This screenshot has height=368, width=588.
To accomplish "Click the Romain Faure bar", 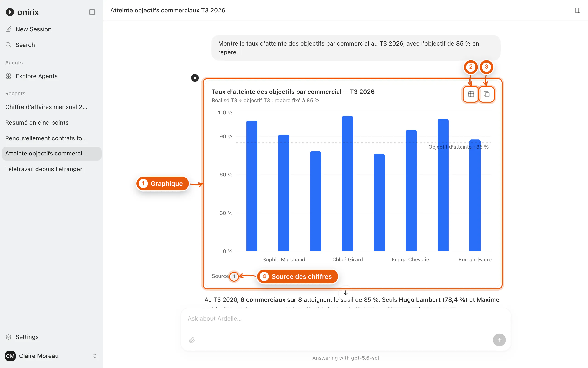I will (475, 195).
